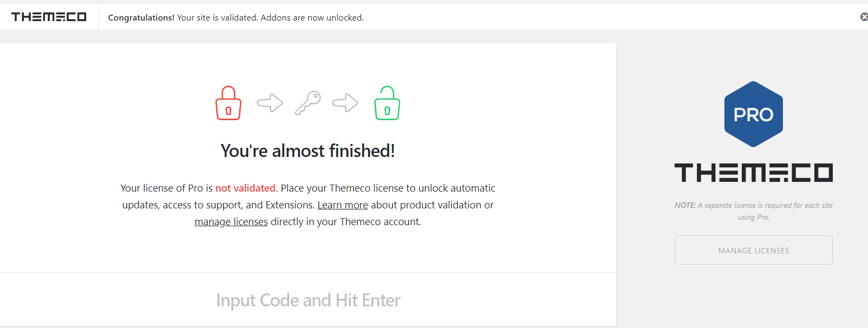The height and width of the screenshot is (328, 868).
Task: Click the 'using Pro.' note line
Action: coord(753,217)
